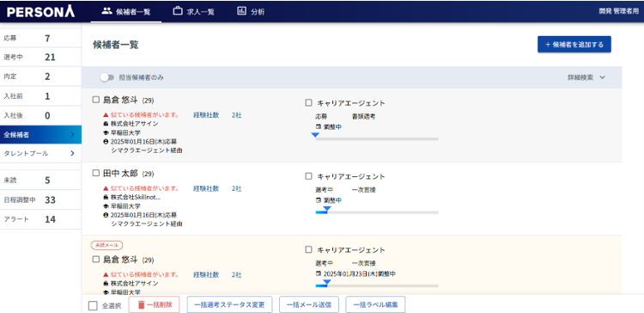Click progress bar in 未読メール row

coord(377,285)
